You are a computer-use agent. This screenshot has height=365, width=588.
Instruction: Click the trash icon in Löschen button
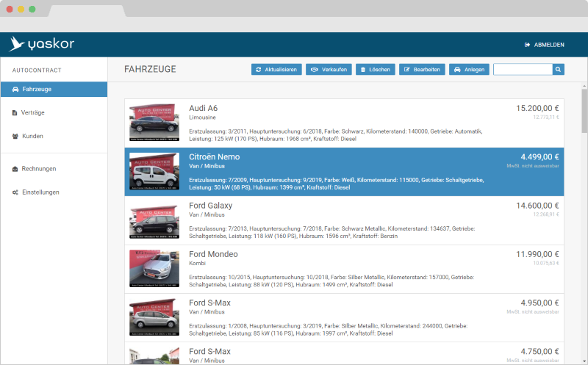pos(363,69)
